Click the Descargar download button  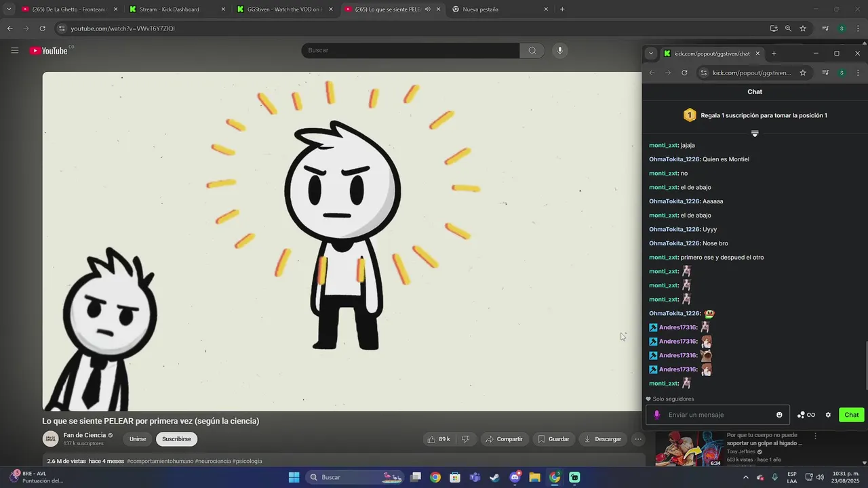click(602, 439)
